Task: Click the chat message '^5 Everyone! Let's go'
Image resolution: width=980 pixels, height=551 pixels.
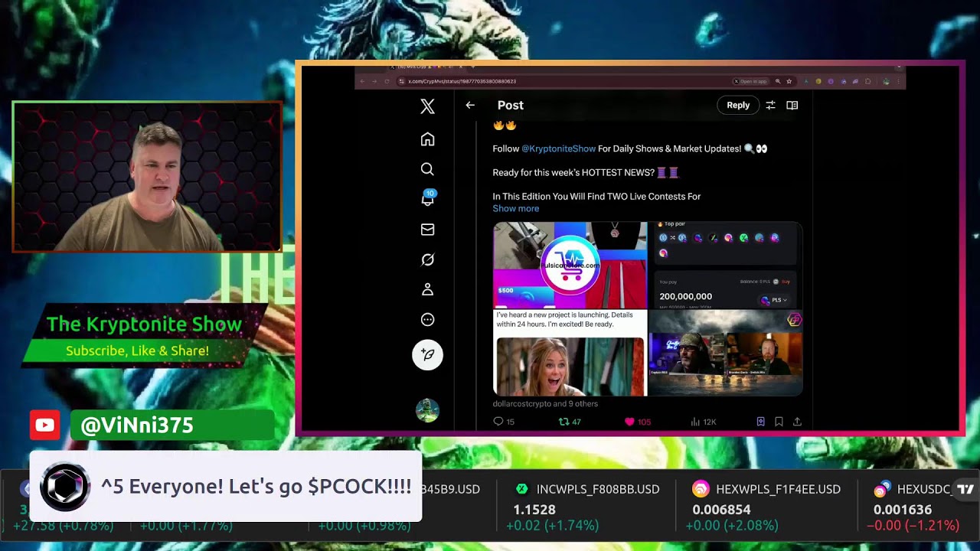Action: click(256, 487)
